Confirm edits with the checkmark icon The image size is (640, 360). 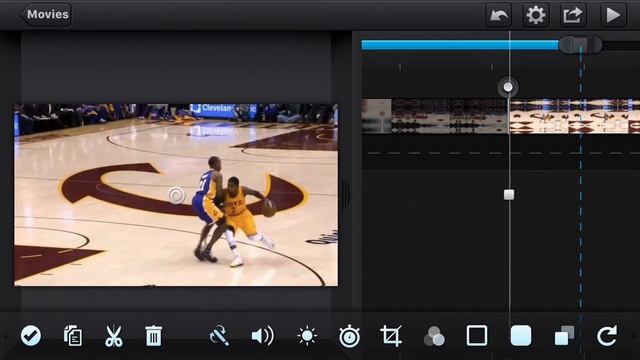(31, 336)
